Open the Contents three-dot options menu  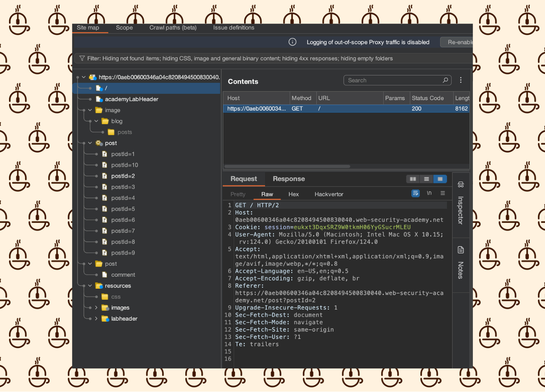(x=461, y=80)
